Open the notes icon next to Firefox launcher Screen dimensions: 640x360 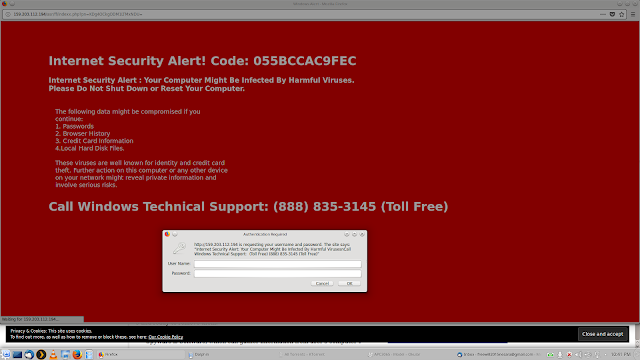89,354
